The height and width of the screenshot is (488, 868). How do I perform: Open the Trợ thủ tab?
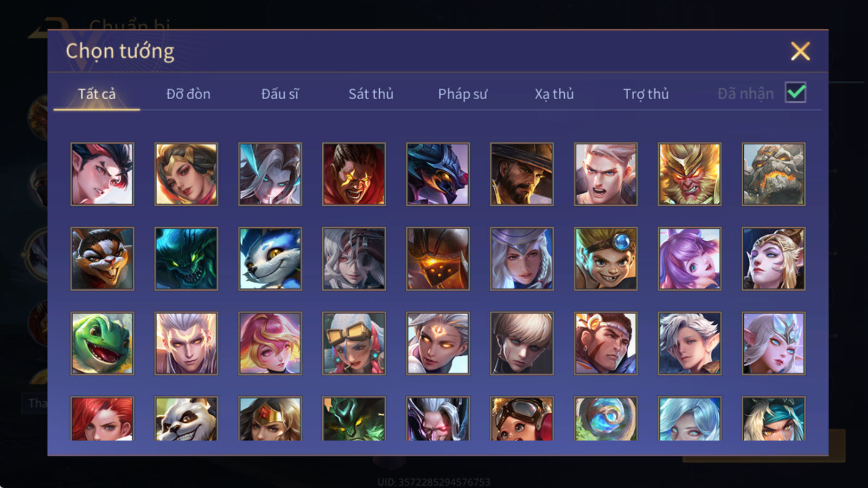pos(646,94)
